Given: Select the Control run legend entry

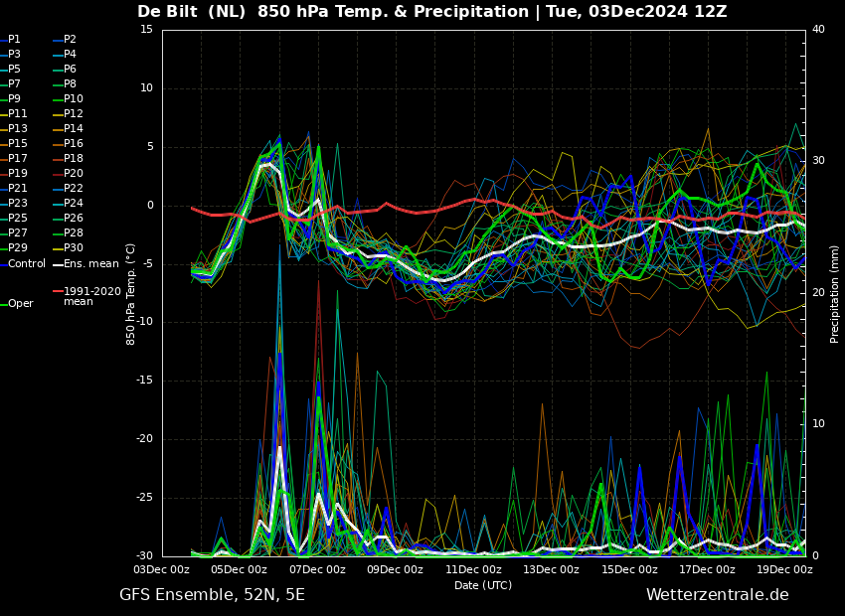Looking at the screenshot, I should (27, 263).
